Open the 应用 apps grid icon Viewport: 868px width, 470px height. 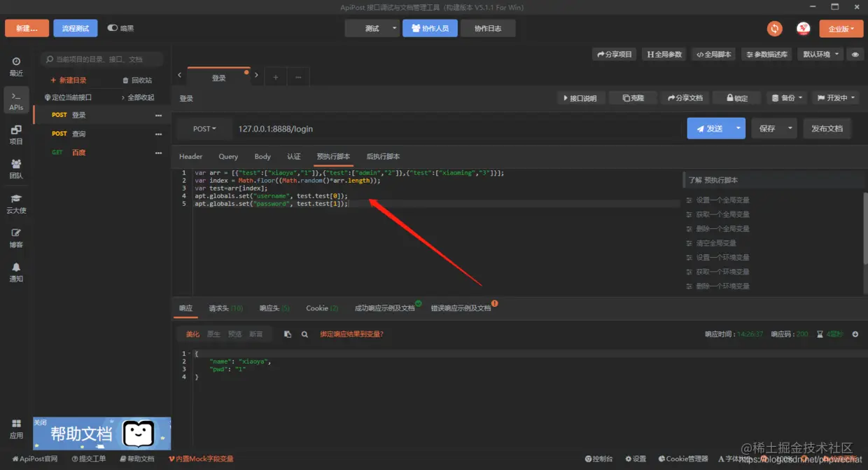tap(16, 429)
